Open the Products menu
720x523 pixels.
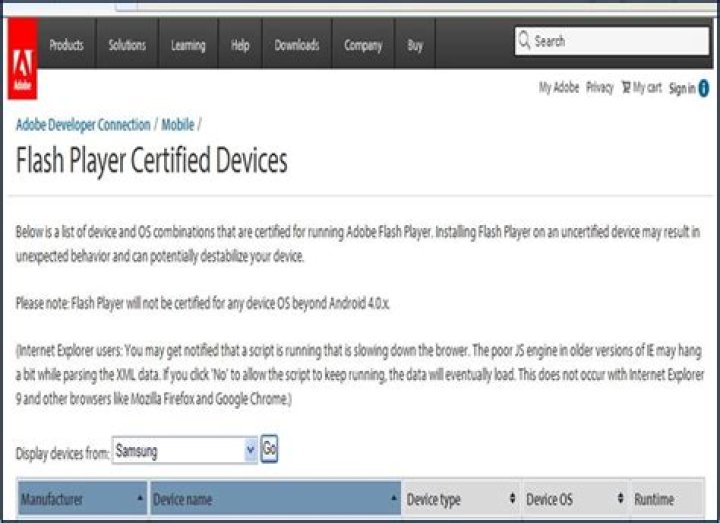click(x=67, y=45)
